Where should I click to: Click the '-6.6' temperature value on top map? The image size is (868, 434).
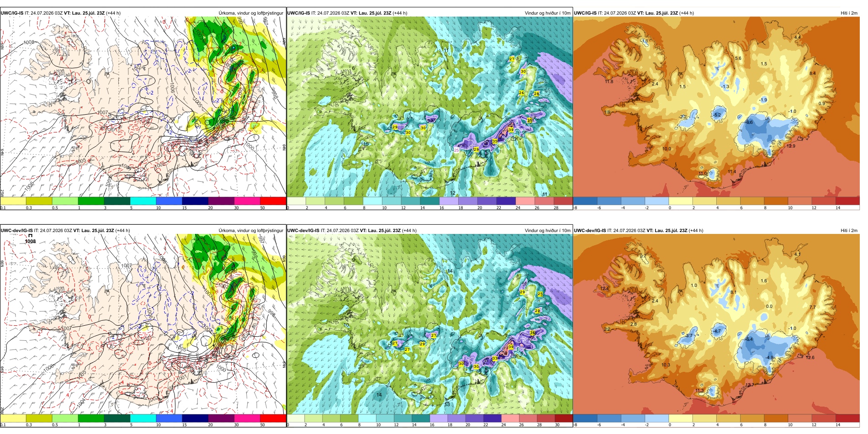(x=749, y=122)
